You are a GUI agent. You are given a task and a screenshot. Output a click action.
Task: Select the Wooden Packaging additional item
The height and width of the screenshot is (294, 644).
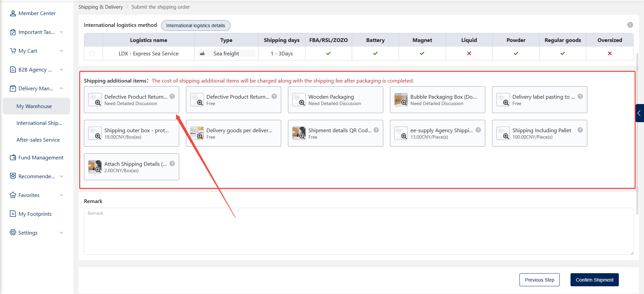click(x=335, y=100)
